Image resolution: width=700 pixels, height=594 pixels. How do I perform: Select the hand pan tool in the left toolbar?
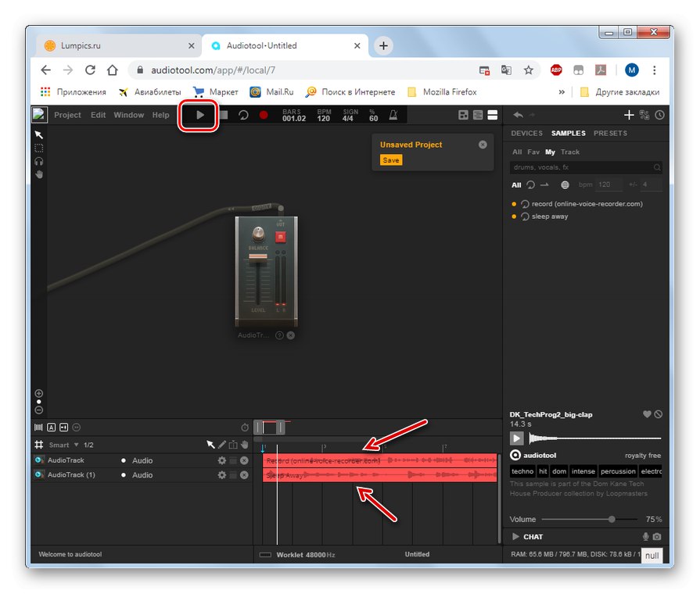[x=38, y=174]
